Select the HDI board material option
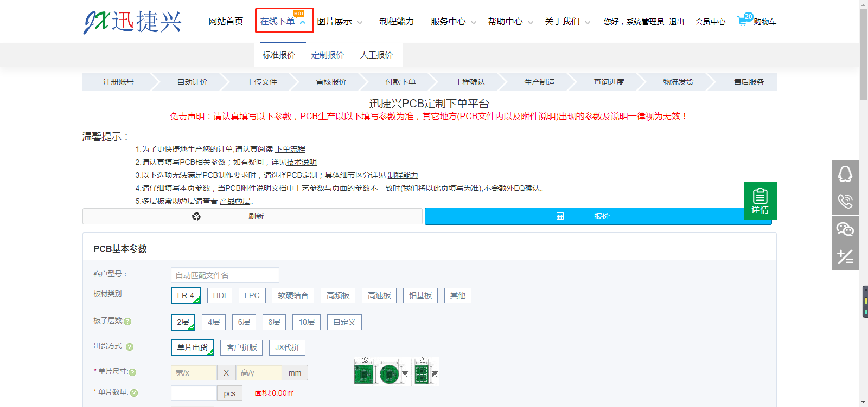 click(x=219, y=295)
